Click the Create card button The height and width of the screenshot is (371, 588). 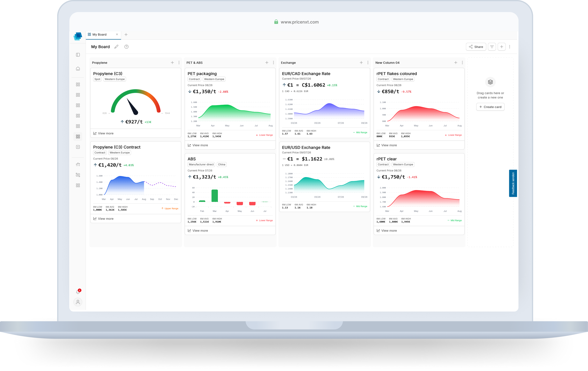coord(490,107)
